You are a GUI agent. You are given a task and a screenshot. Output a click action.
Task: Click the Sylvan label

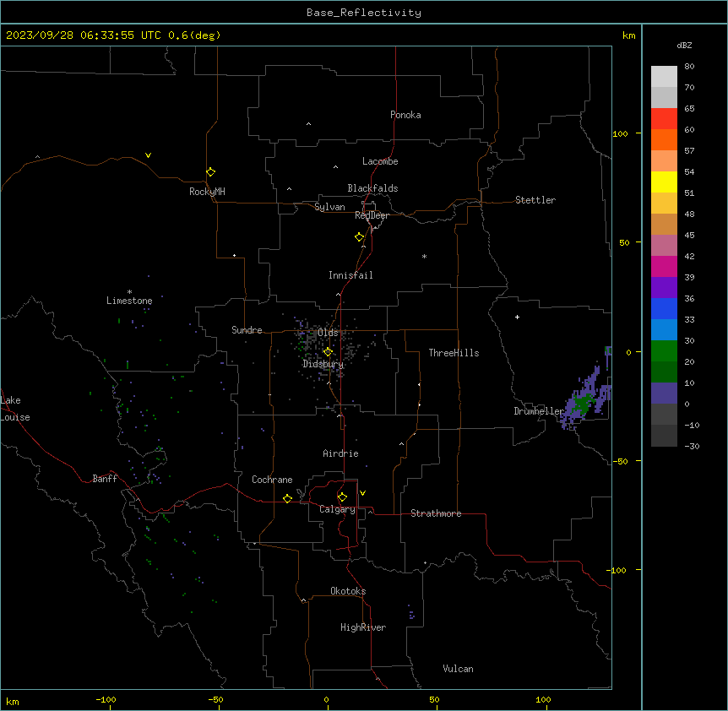[329, 207]
